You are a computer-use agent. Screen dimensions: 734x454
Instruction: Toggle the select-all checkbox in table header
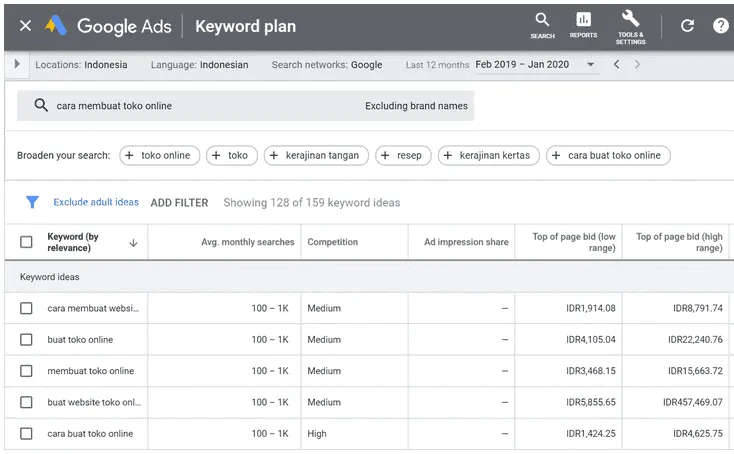tap(26, 242)
